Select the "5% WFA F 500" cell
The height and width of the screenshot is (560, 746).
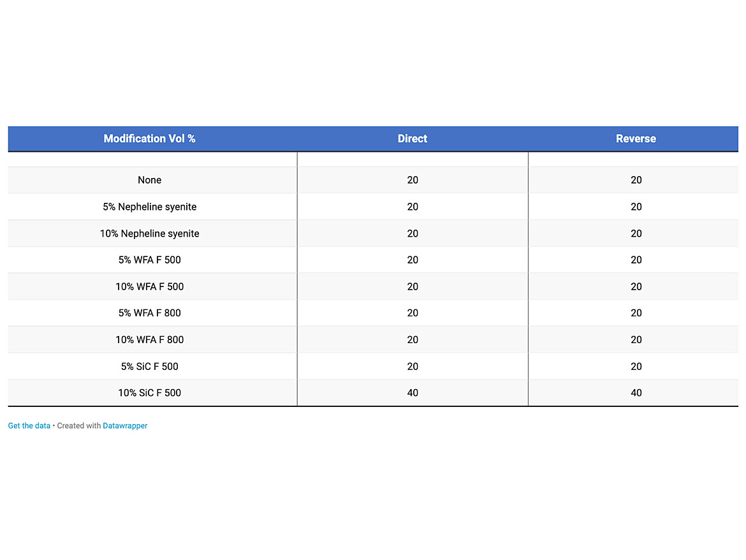(149, 260)
